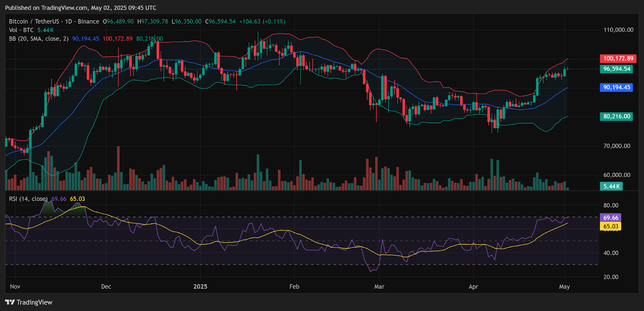Click the TradingView logo icon
The image size is (644, 311).
[10, 302]
